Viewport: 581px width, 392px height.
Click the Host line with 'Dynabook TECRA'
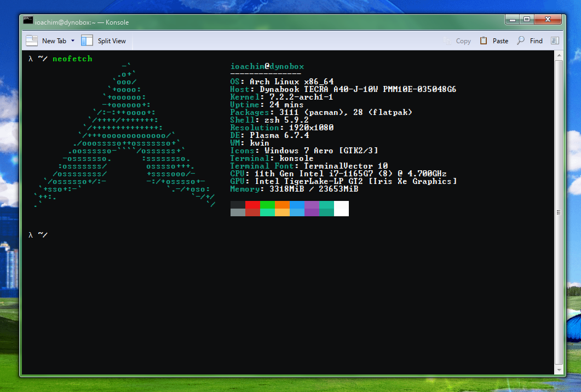coord(343,89)
